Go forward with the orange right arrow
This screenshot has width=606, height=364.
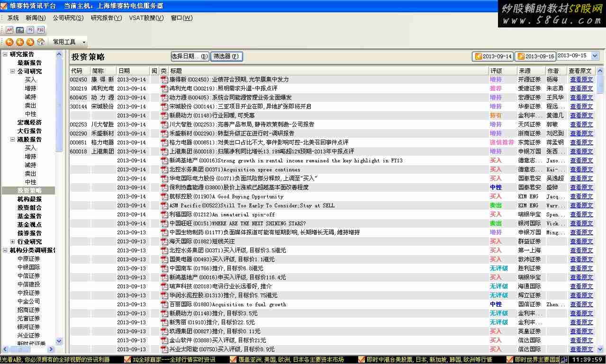click(x=30, y=42)
